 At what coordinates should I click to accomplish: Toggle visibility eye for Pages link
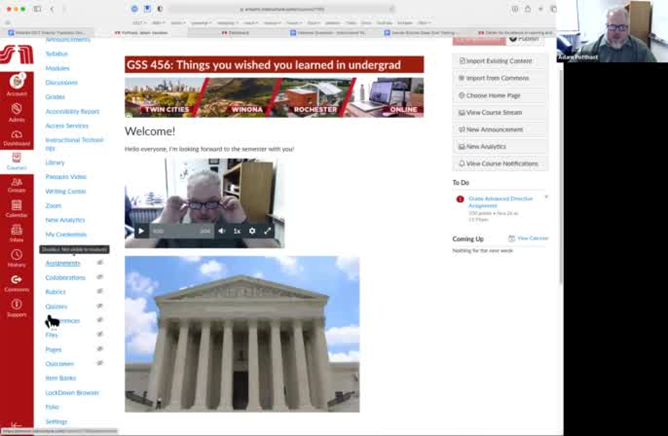click(x=100, y=349)
